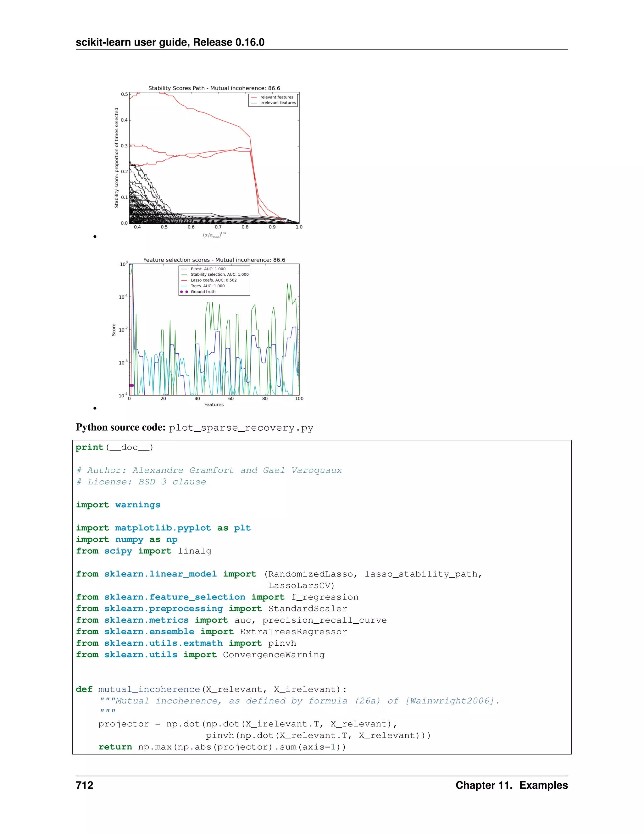Click the stability score y-axis label
Viewport: 644px width, 833px height.
(117, 158)
